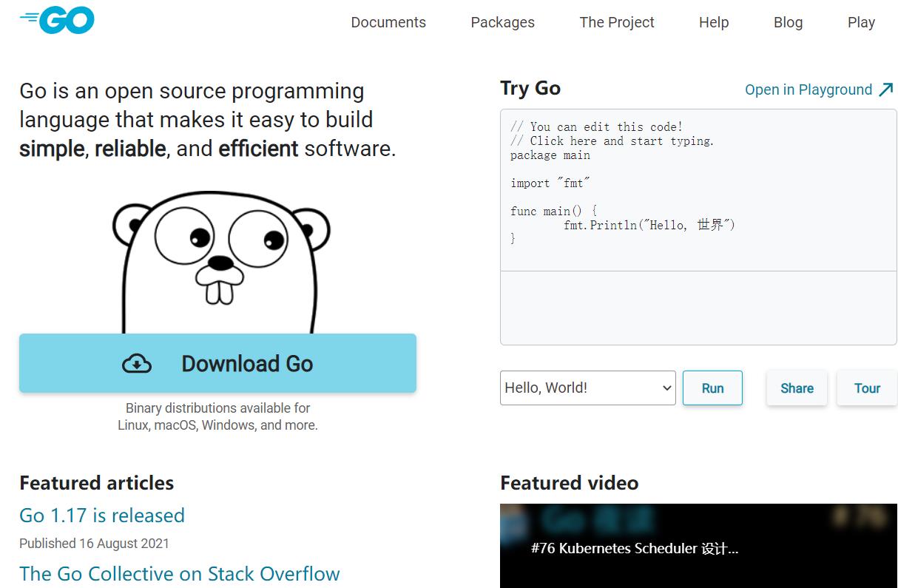Viewport: 898px width, 588px height.
Task: Share the code snippet
Action: click(797, 388)
